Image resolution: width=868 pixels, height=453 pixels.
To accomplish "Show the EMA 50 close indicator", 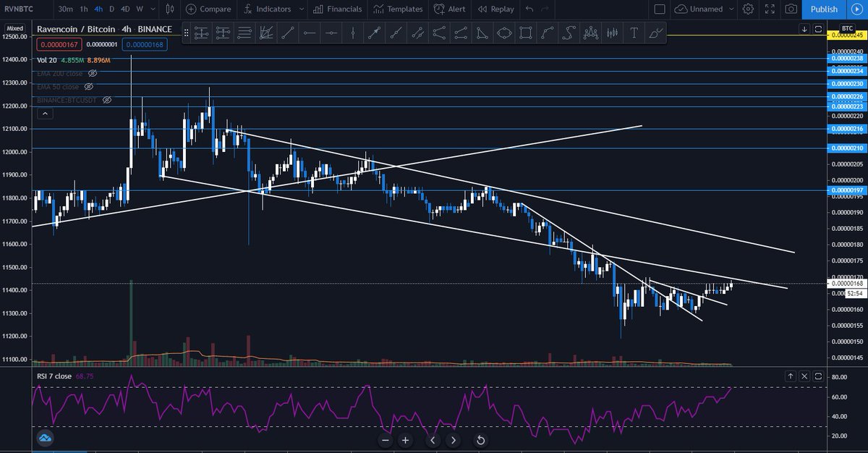I will (x=89, y=86).
